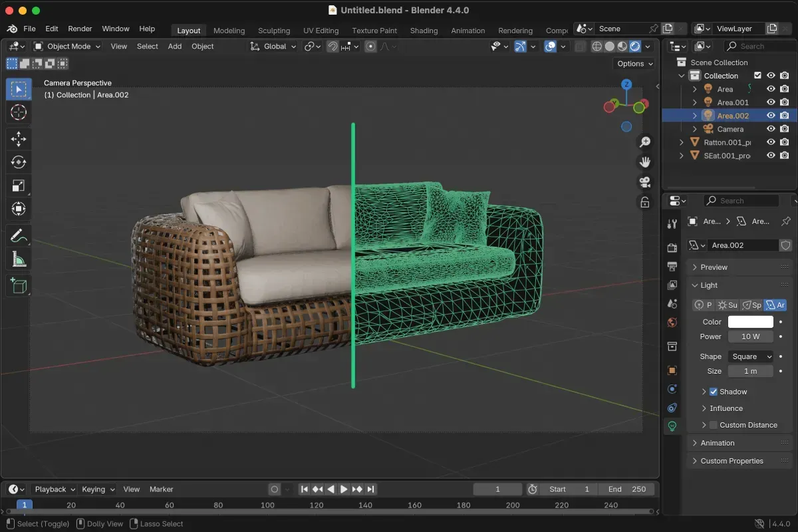Activate the Rotate tool
The width and height of the screenshot is (798, 532).
click(19, 162)
